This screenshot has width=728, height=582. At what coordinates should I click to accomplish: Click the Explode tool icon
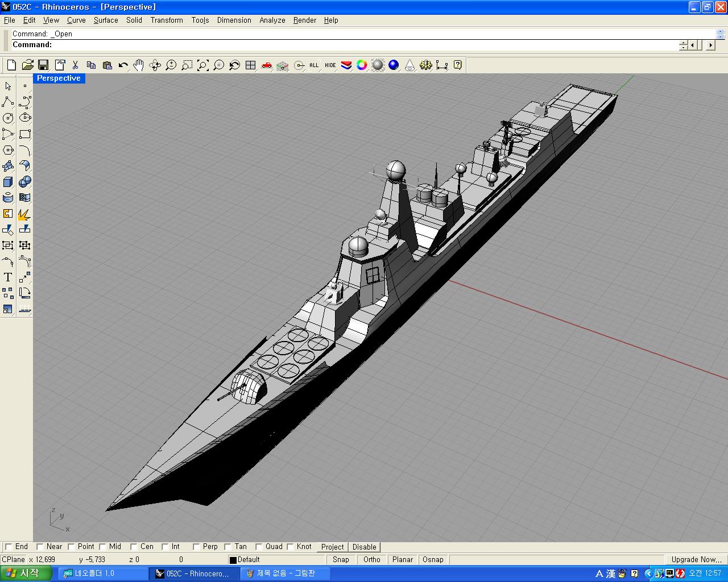pyautogui.click(x=24, y=214)
